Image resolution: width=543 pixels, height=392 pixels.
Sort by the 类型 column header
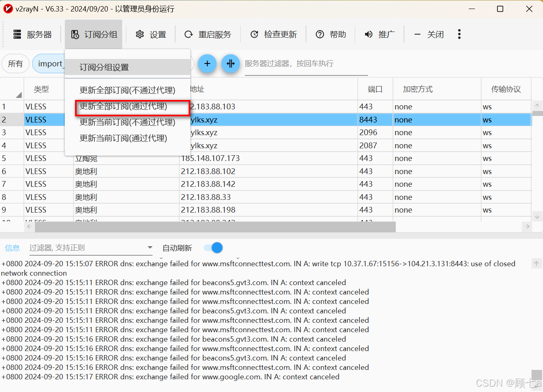pos(41,89)
